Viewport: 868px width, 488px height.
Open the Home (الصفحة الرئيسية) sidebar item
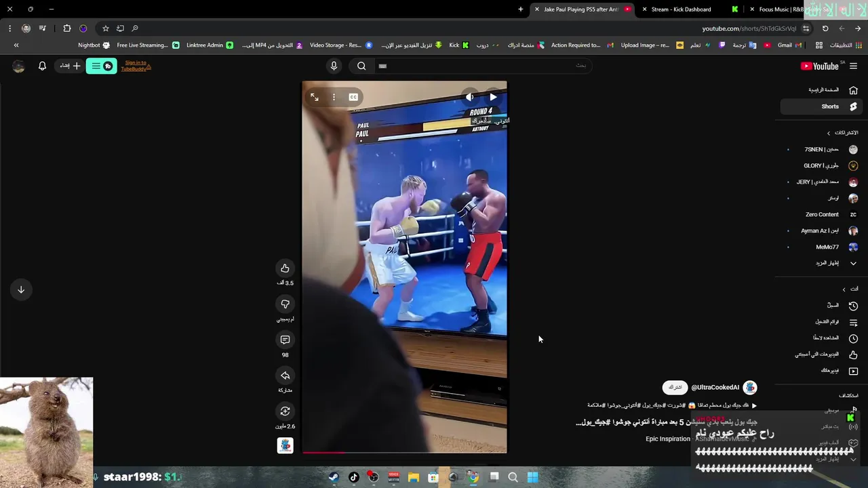[x=820, y=90]
